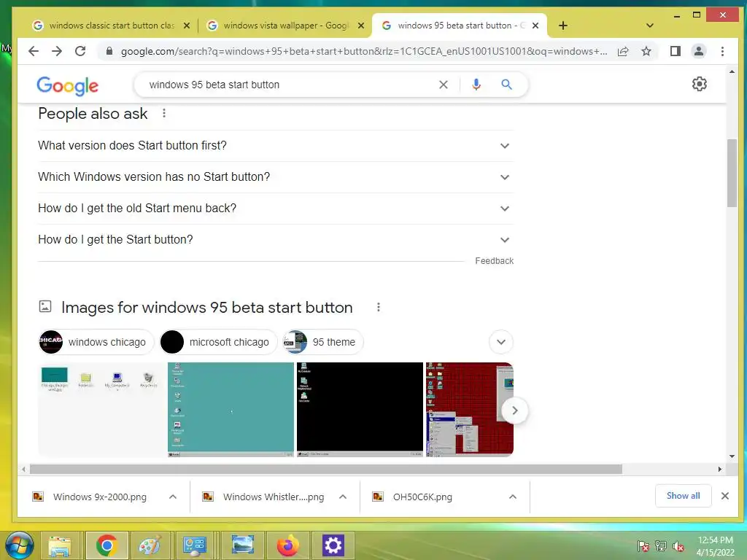Close the windows vista wallpaper tab
This screenshot has height=560, width=747.
click(x=361, y=26)
